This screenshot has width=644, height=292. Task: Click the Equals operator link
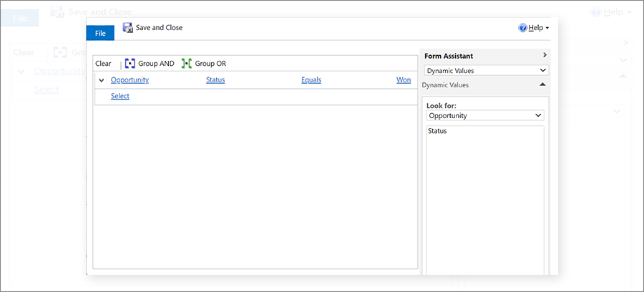tap(311, 79)
